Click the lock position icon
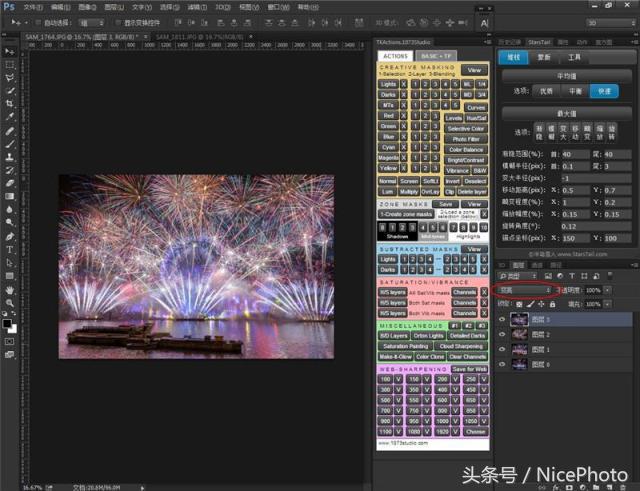The width and height of the screenshot is (640, 491). [541, 304]
